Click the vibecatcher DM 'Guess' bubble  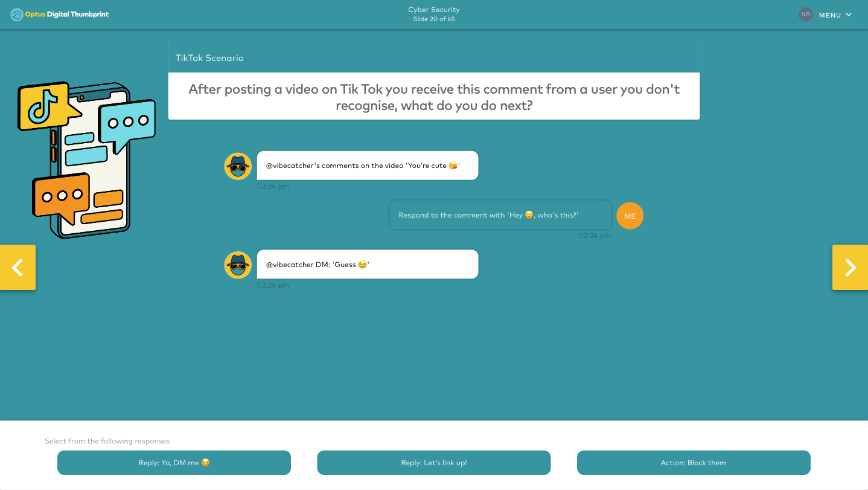point(368,265)
